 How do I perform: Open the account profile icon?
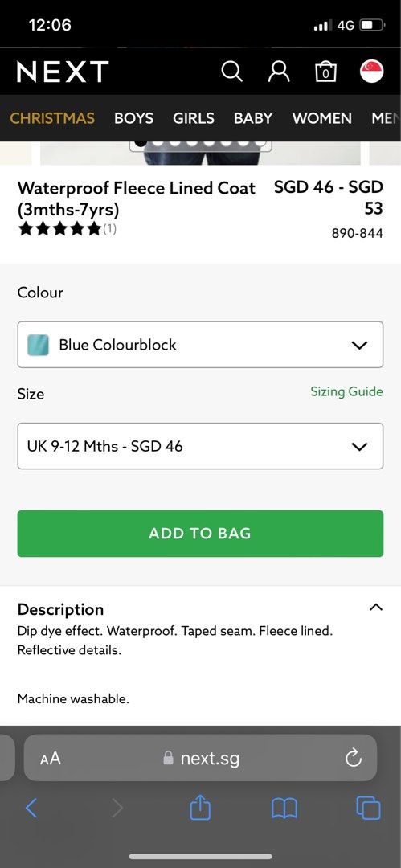pyautogui.click(x=279, y=72)
